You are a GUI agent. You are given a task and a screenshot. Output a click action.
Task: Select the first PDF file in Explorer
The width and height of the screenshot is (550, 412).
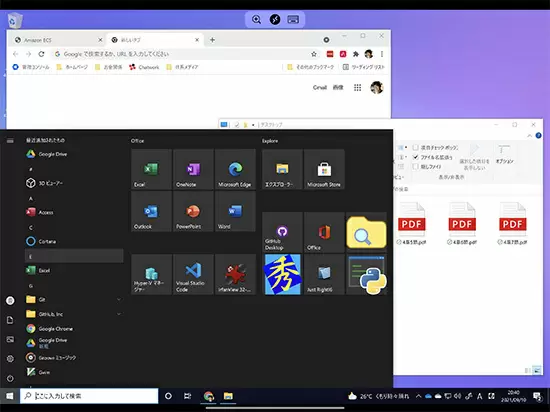point(411,223)
